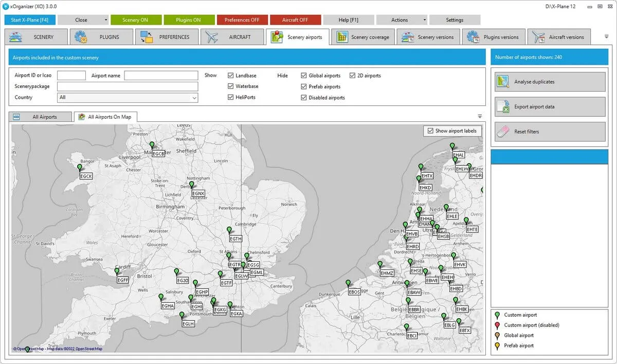Click the Airport name input field
This screenshot has height=364, width=617.
click(161, 76)
